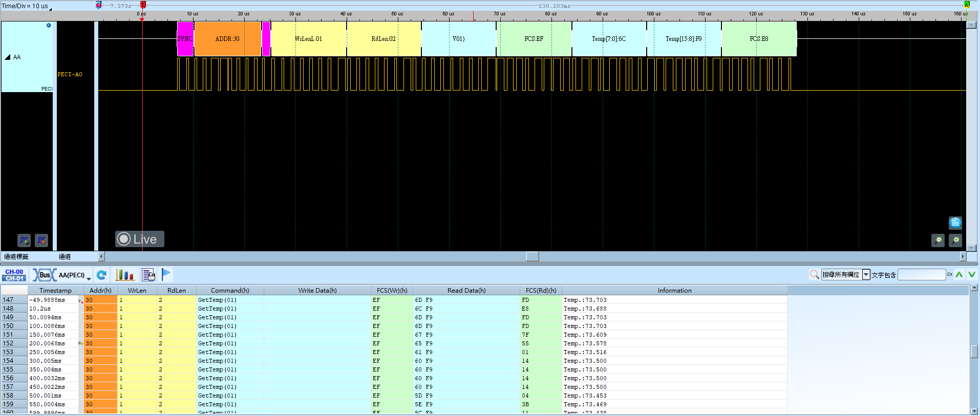Toggle the Live capture button
Image resolution: width=980 pixels, height=416 pixels.
139,239
